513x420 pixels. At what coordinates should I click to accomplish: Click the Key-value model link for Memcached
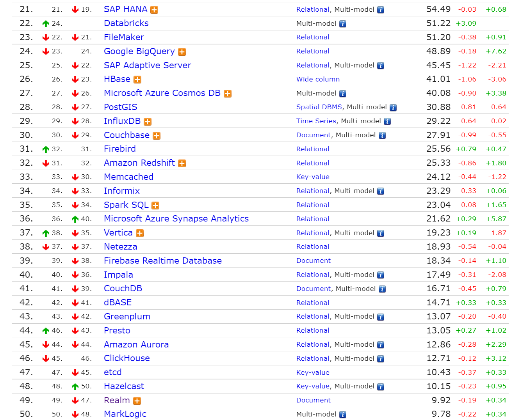[313, 177]
